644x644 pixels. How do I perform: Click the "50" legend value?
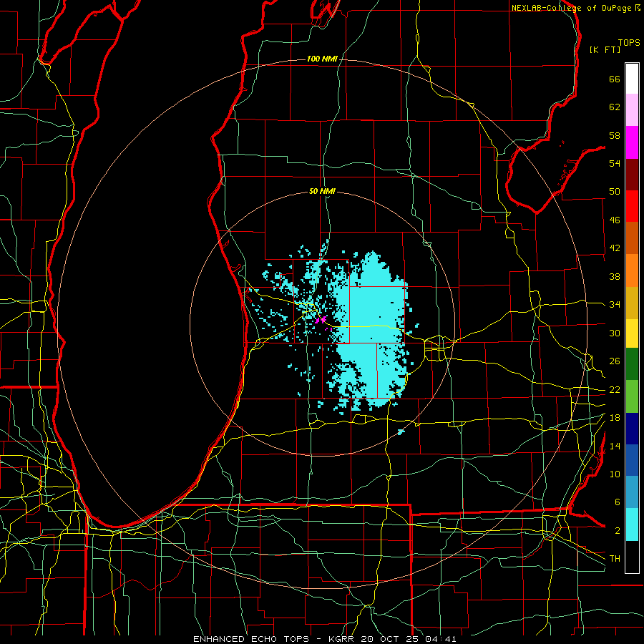[x=615, y=192]
